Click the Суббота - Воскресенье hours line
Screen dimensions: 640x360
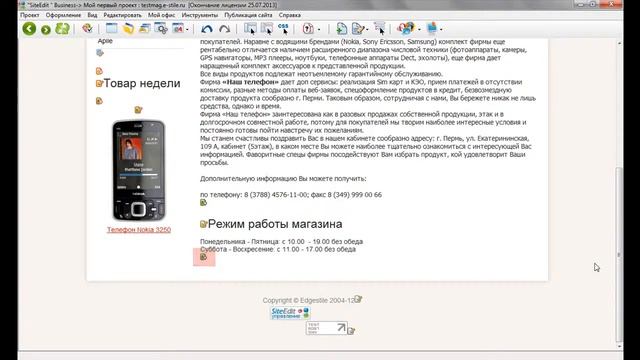pyautogui.click(x=278, y=249)
